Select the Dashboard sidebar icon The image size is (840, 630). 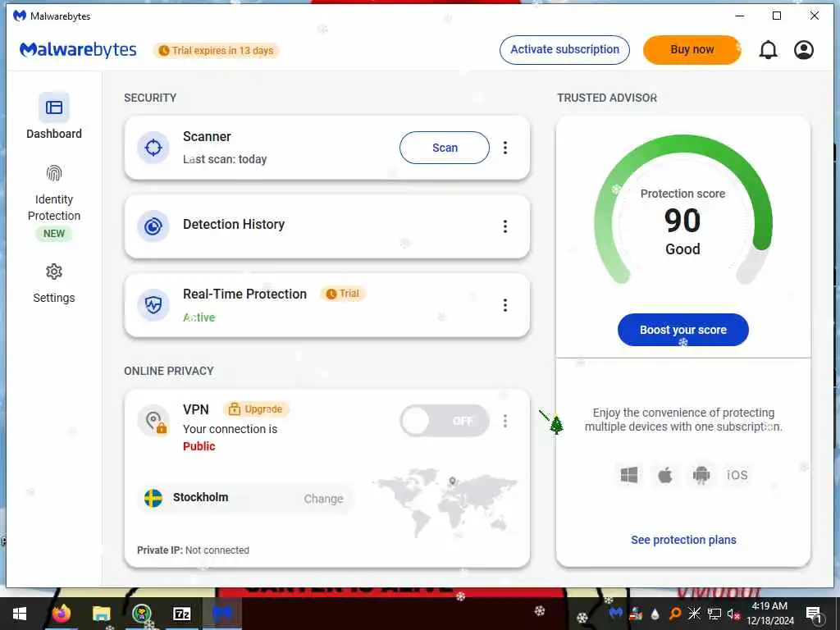tap(54, 107)
